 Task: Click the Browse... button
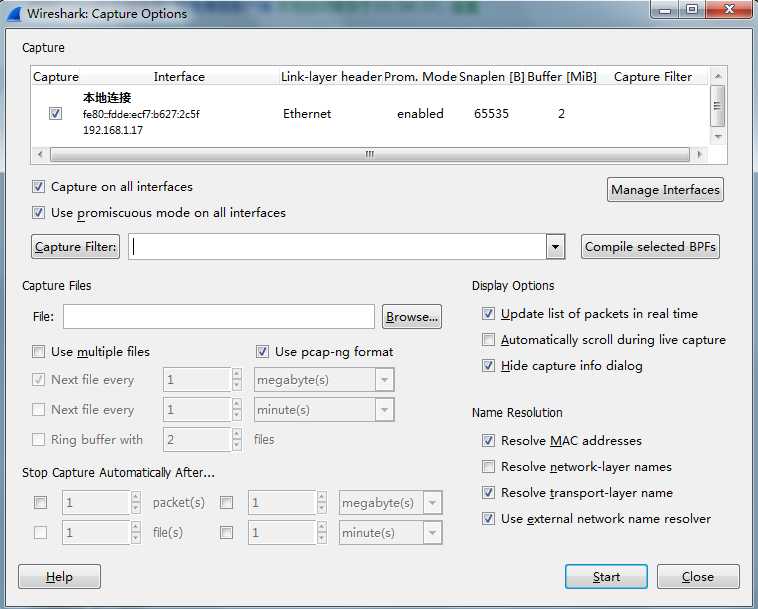(x=412, y=317)
